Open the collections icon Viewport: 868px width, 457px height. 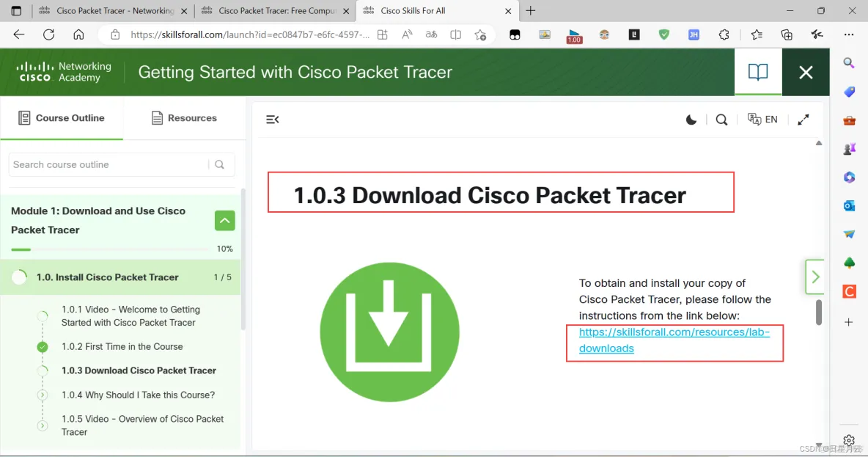[787, 34]
